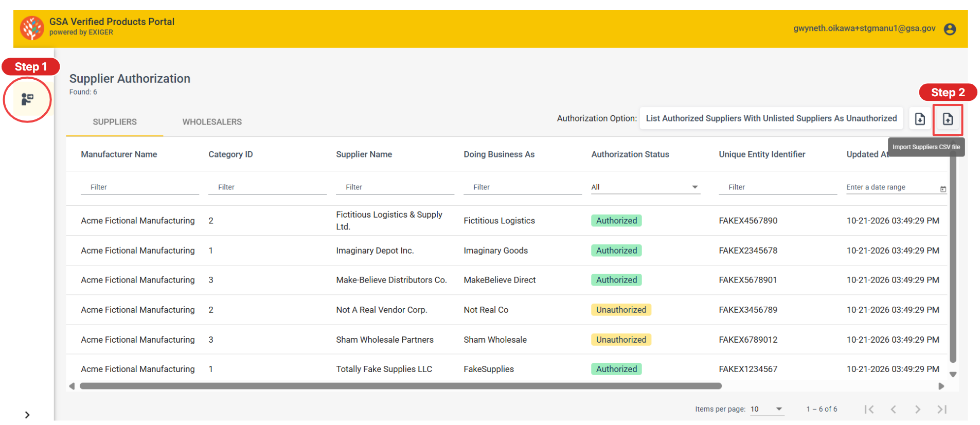
Task: Open the Supplier Authorization sidebar icon
Action: pyautogui.click(x=27, y=99)
